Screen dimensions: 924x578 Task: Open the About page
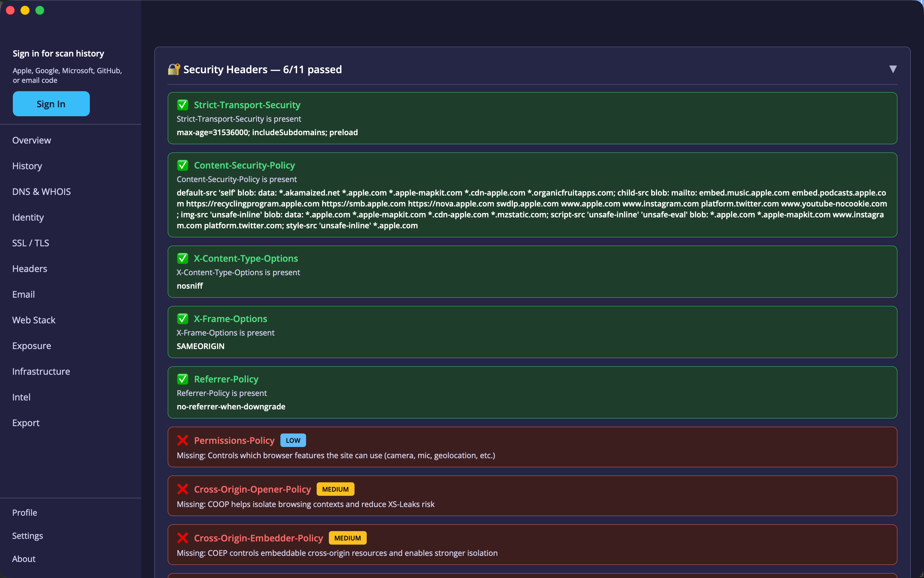pyautogui.click(x=24, y=559)
